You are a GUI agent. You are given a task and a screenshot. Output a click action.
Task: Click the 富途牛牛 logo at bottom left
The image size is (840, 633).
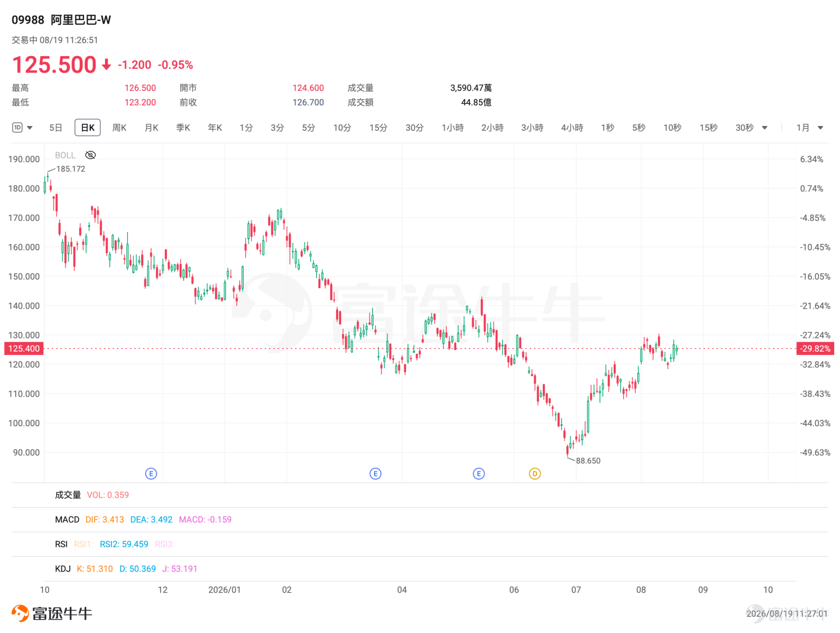coord(52,613)
